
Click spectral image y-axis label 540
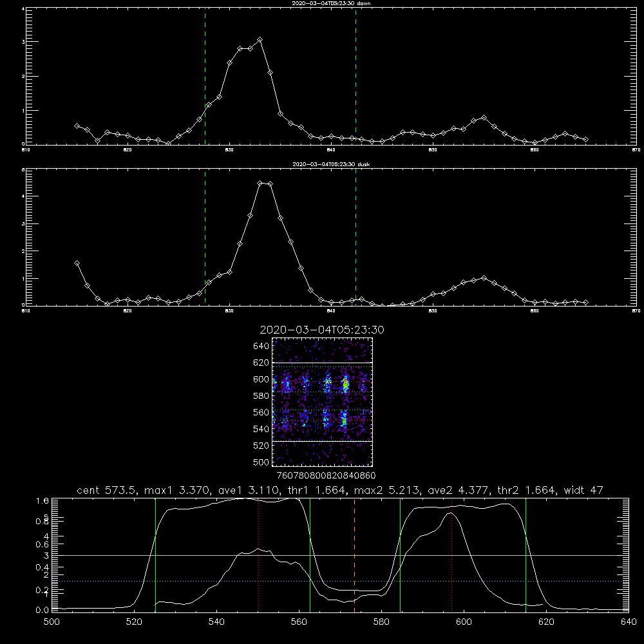click(x=261, y=429)
